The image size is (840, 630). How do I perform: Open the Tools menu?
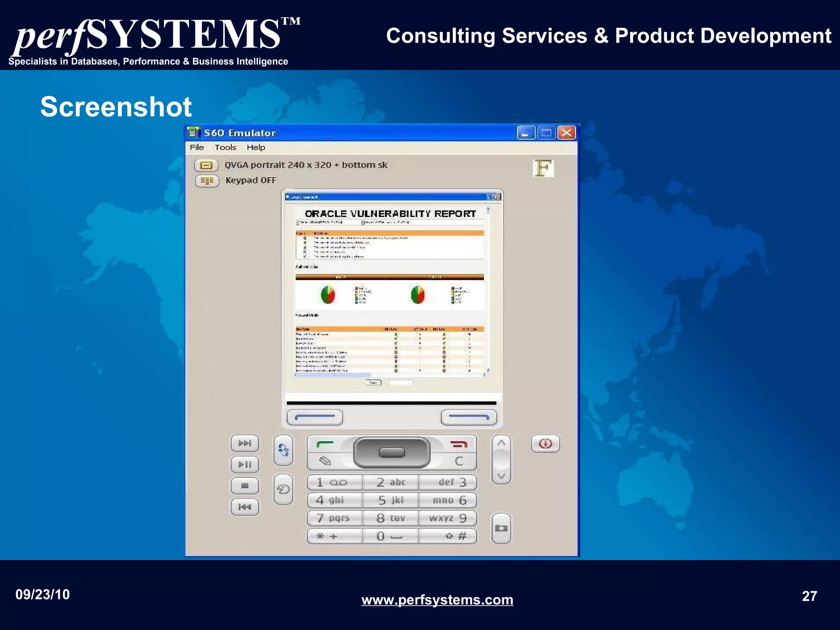(x=226, y=147)
